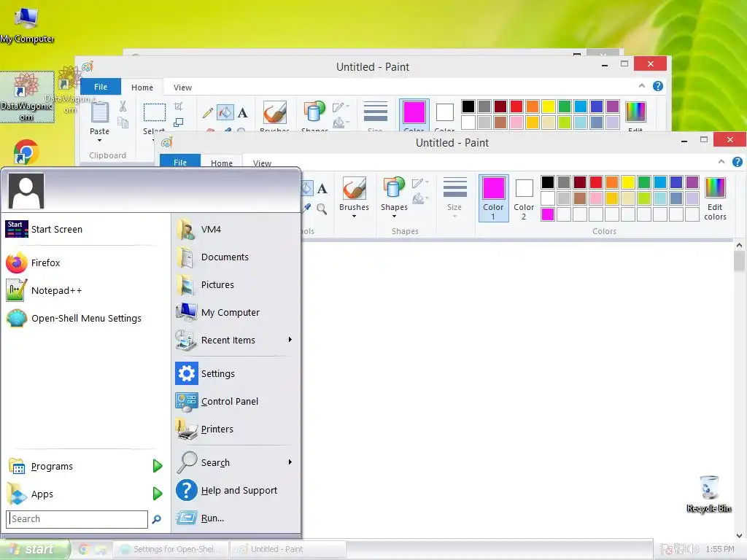Select the Magnifier tool in front Paint window

[322, 209]
